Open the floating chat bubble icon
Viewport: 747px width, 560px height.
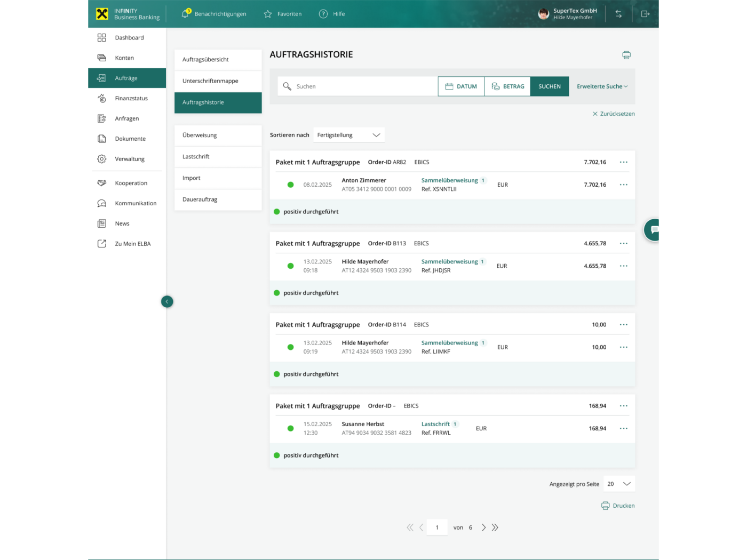654,230
